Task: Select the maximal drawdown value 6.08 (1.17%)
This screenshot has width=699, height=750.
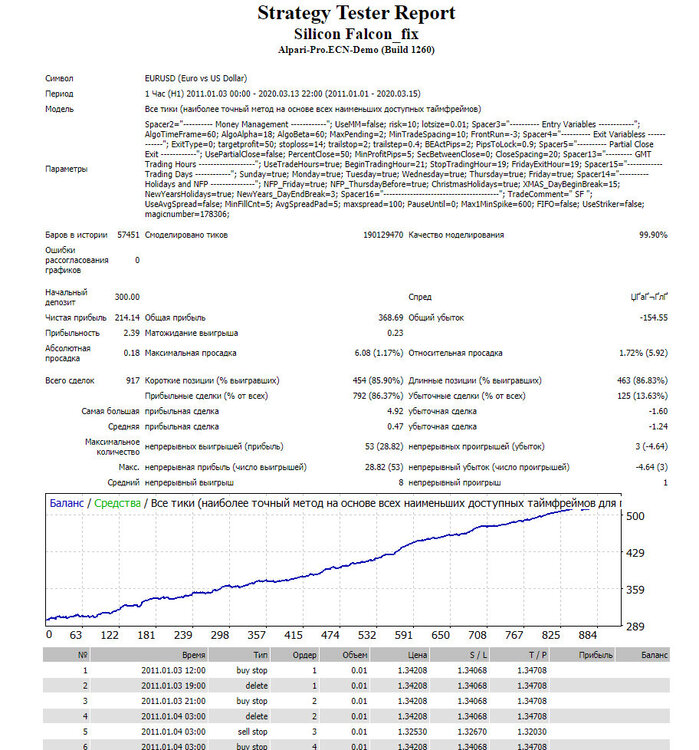Action: pos(379,353)
